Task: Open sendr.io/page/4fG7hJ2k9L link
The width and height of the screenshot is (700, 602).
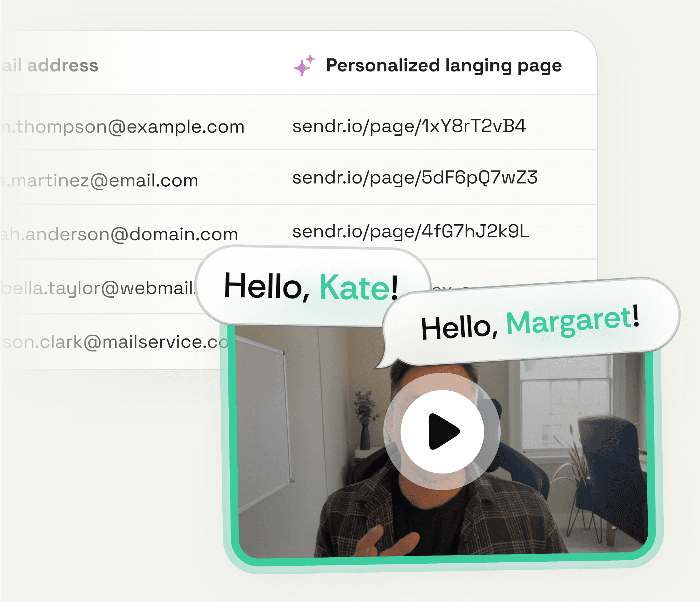Action: [410, 231]
